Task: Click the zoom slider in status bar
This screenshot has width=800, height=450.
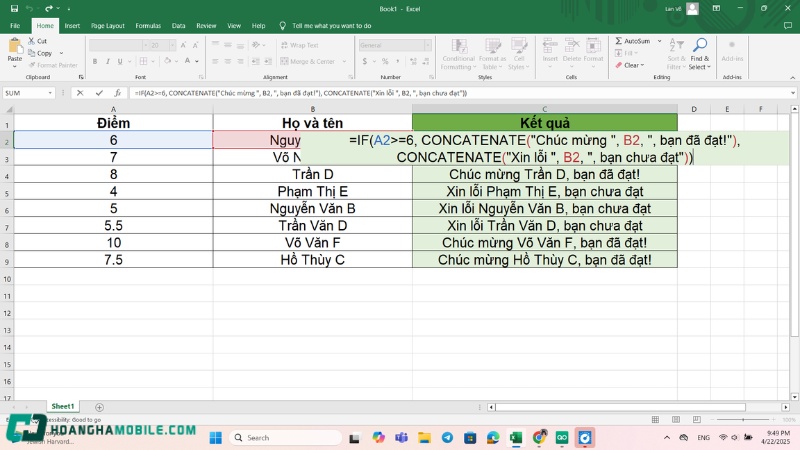Action: click(743, 419)
